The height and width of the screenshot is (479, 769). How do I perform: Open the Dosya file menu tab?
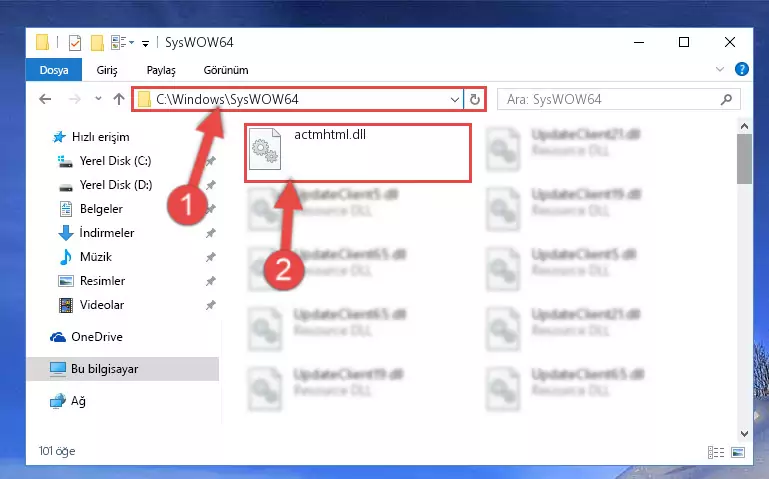pyautogui.click(x=53, y=70)
